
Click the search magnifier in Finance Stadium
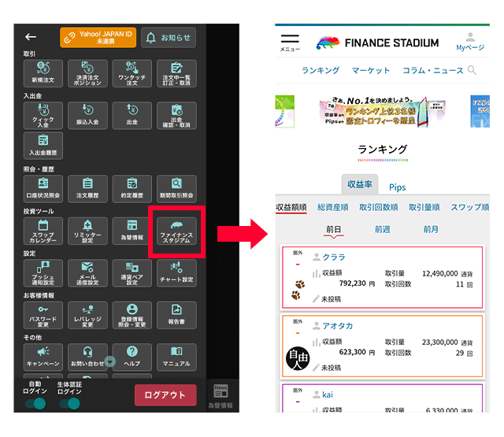(472, 71)
